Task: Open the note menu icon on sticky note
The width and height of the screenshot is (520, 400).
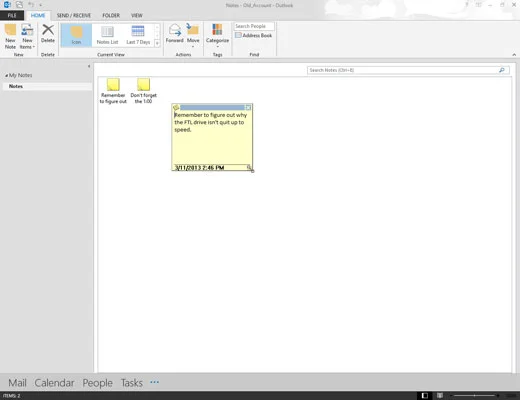Action: [176, 107]
